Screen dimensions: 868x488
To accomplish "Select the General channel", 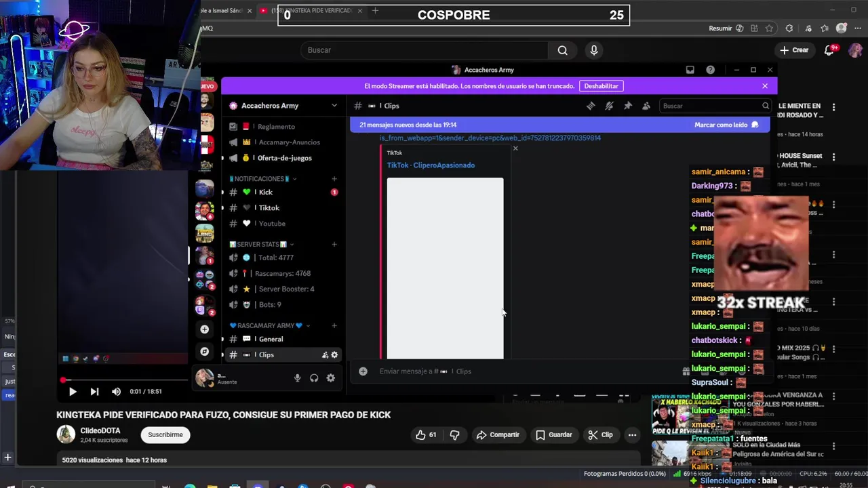I will [x=282, y=339].
